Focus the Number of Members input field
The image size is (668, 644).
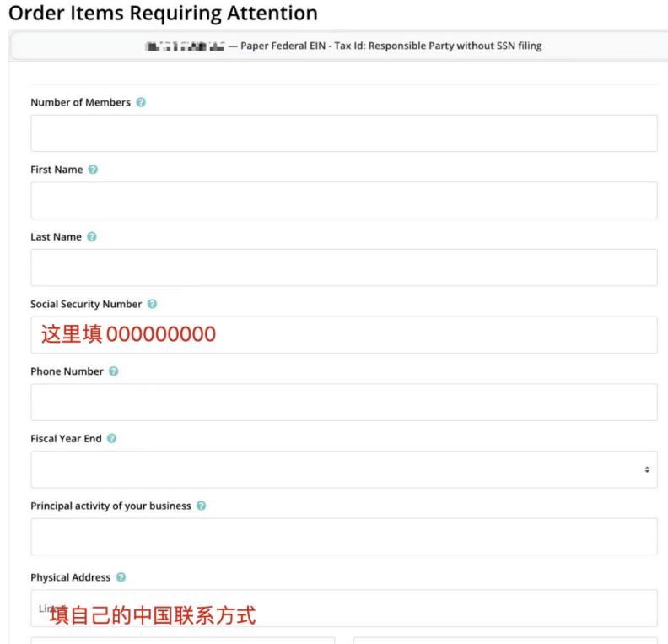pyautogui.click(x=343, y=133)
